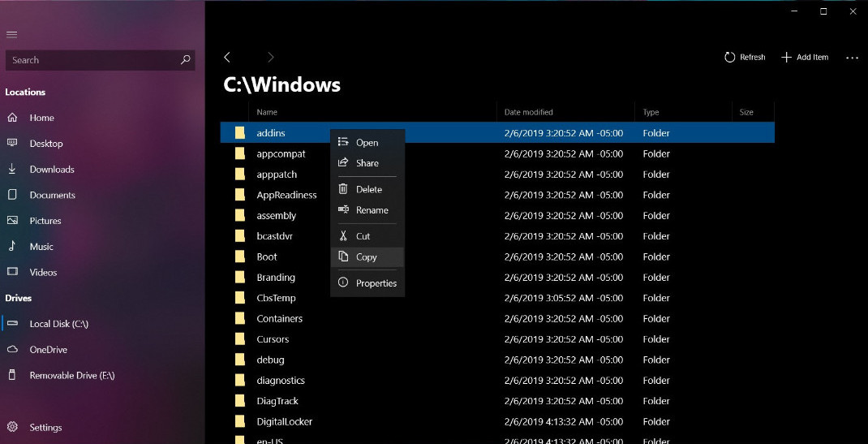
Task: Select the apppatch folder name
Action: click(x=277, y=175)
